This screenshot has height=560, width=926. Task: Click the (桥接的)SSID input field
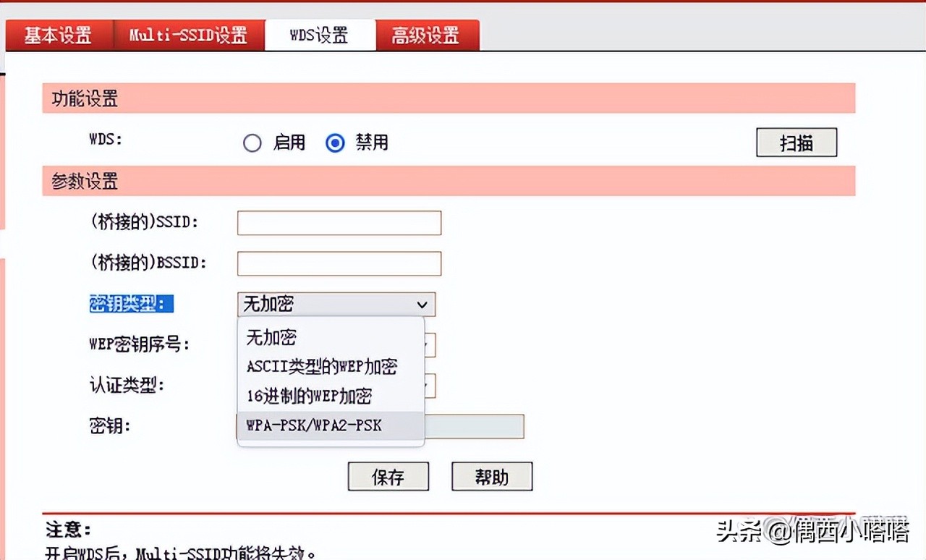339,223
